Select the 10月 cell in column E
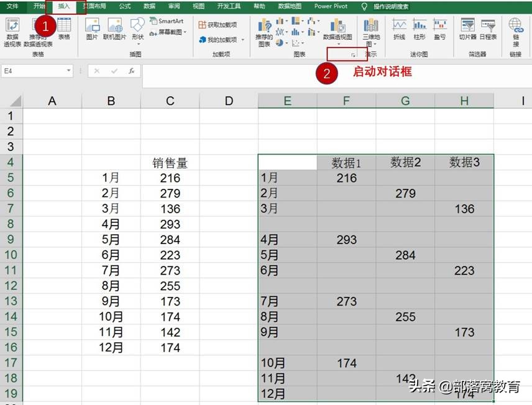Image resolution: width=532 pixels, height=405 pixels. [x=287, y=363]
